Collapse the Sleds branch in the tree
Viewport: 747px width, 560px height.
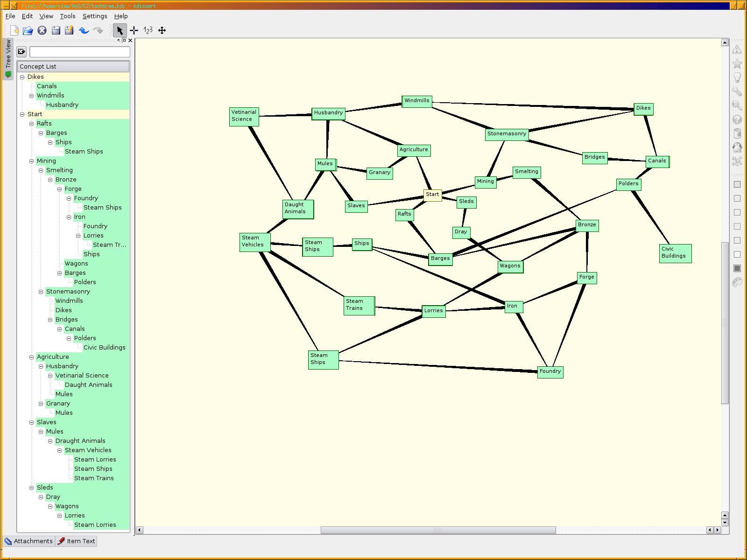32,488
